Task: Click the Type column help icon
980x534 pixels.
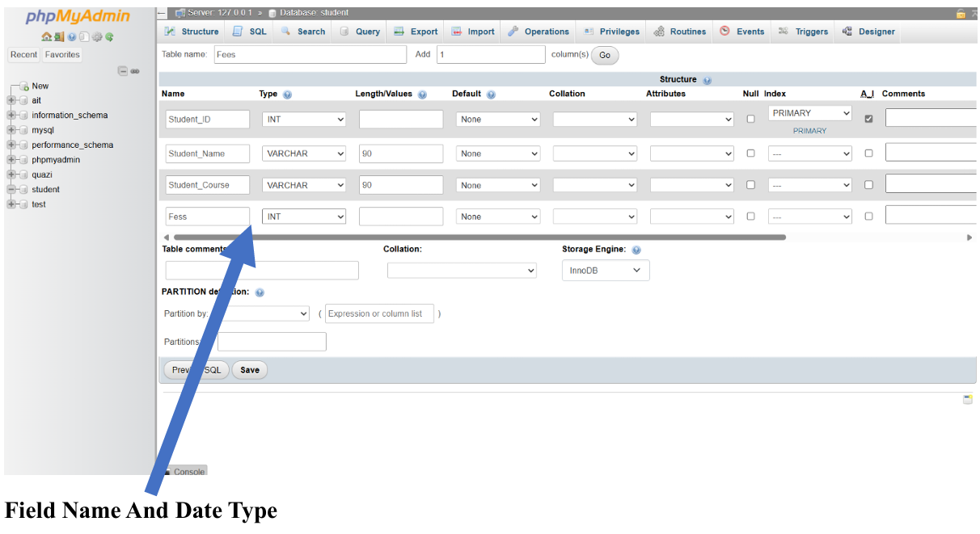Action: click(x=287, y=95)
